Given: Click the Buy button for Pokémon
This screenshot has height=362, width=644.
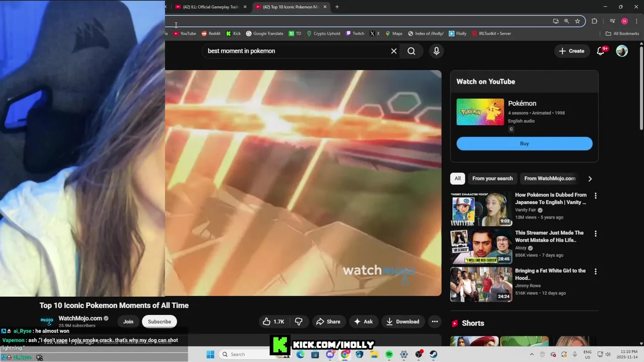Looking at the screenshot, I should [x=524, y=143].
